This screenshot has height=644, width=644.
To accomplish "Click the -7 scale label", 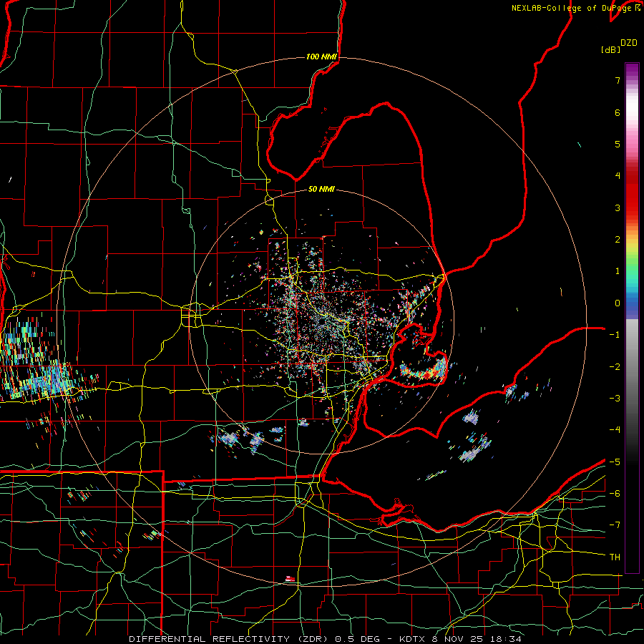I will coord(615,525).
